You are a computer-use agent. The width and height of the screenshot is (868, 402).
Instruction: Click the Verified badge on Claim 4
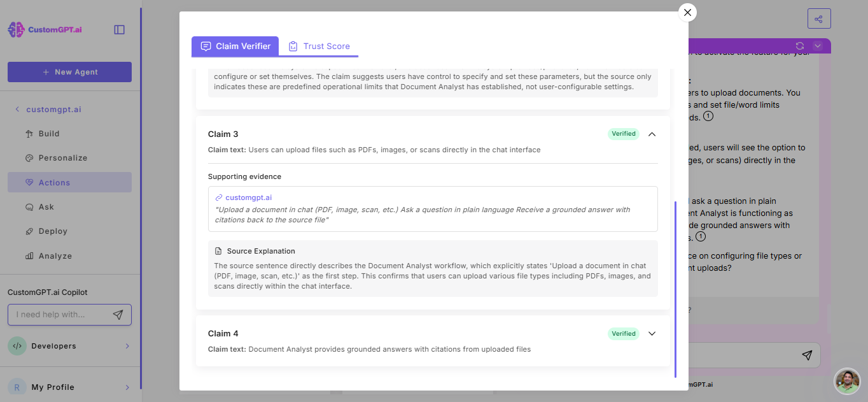(624, 333)
